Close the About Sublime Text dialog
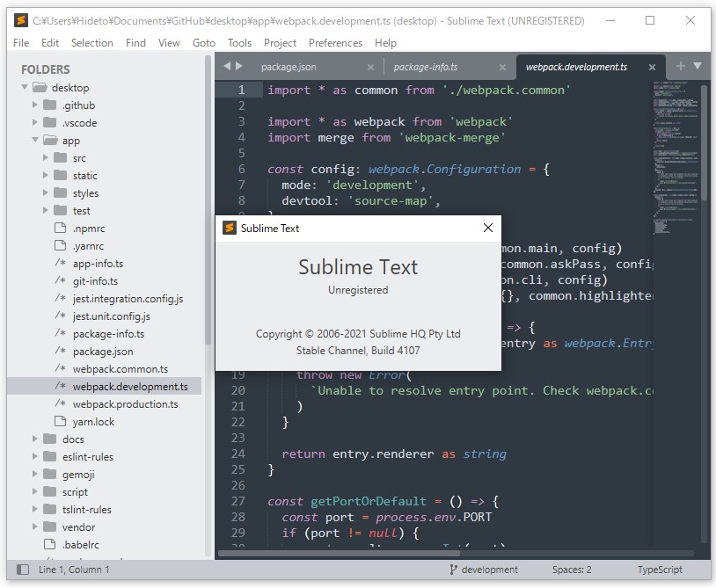The image size is (716, 588). (487, 228)
